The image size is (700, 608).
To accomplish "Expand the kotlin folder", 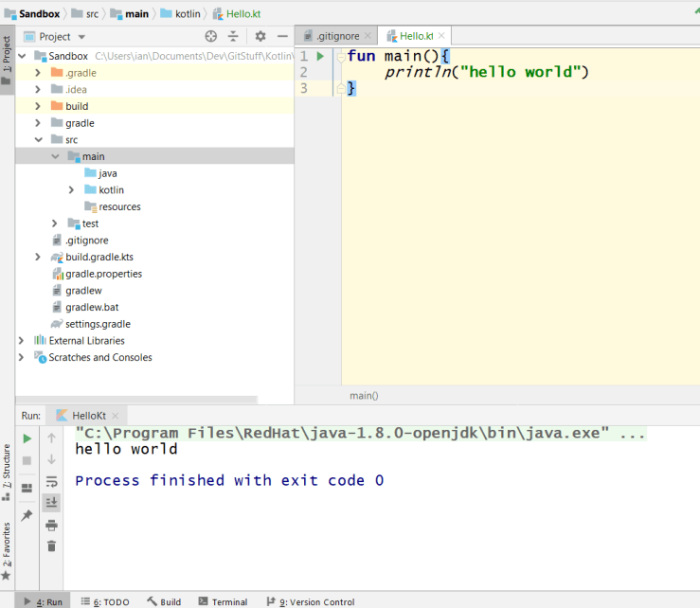I will (71, 190).
